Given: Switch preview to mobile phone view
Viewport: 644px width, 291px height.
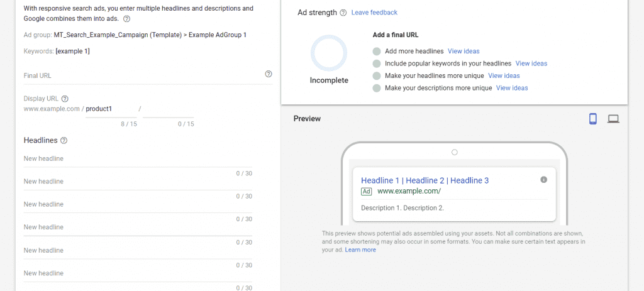Looking at the screenshot, I should tap(592, 119).
